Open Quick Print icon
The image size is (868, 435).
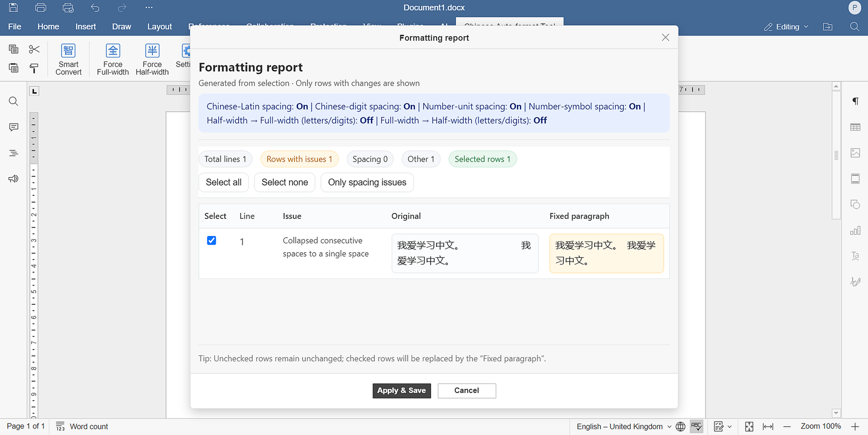(x=68, y=7)
